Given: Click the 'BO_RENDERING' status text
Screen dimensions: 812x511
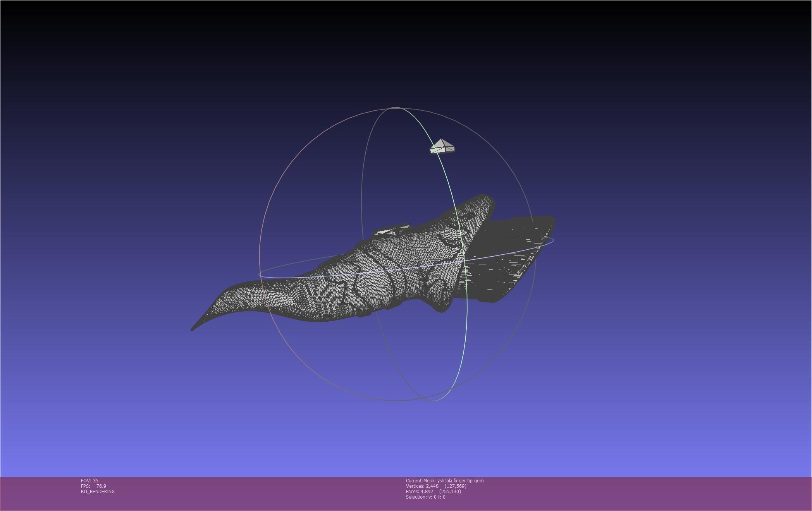Looking at the screenshot, I should [x=98, y=491].
